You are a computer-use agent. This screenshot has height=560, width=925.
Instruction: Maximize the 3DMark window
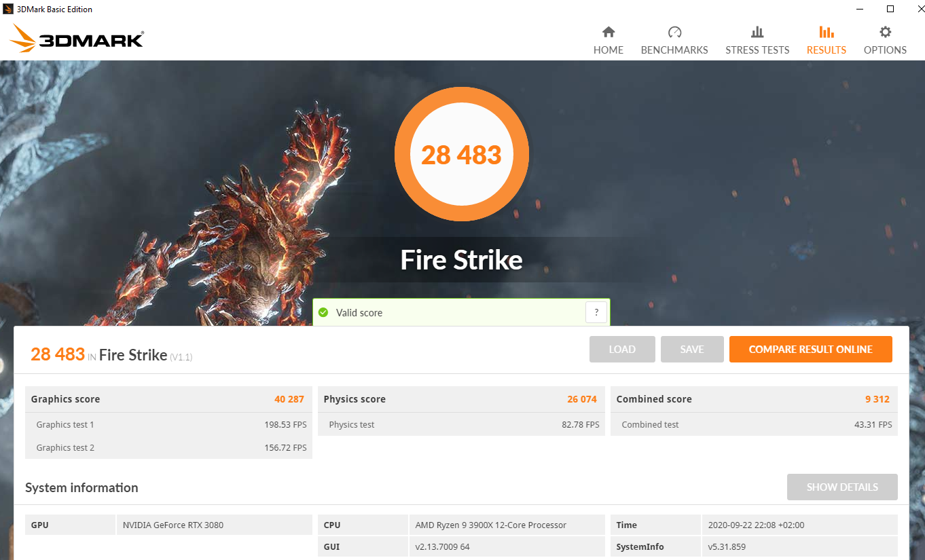coord(890,9)
